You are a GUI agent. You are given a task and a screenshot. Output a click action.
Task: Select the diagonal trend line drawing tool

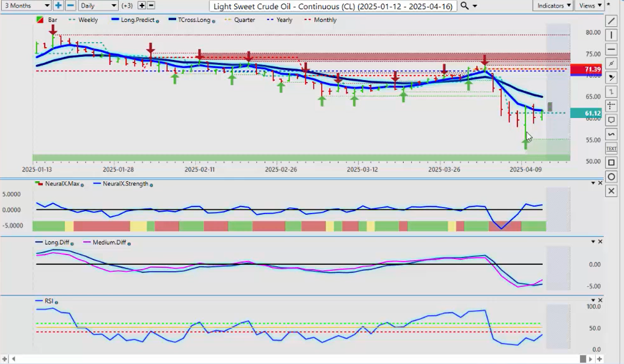[x=611, y=21]
